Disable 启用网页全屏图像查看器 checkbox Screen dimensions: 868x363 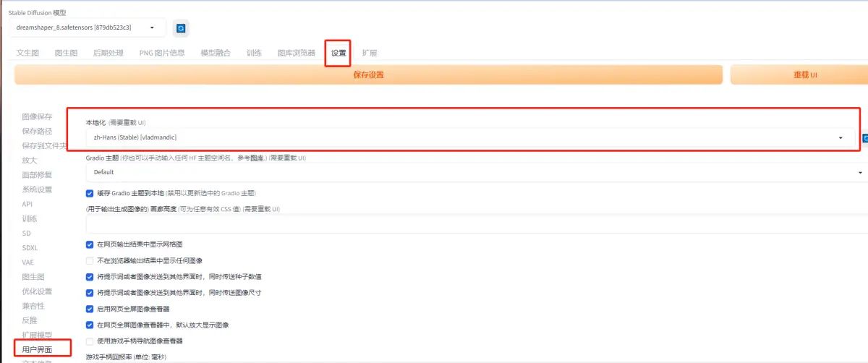[x=90, y=309]
